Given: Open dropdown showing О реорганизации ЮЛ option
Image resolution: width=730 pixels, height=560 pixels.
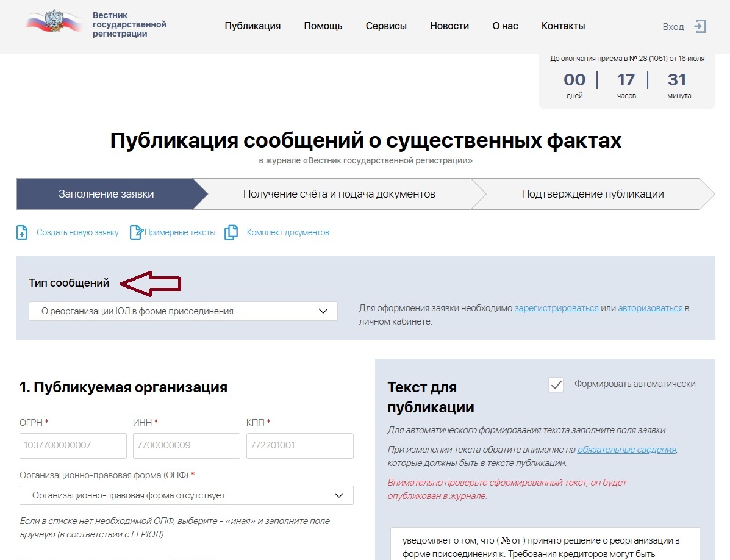Looking at the screenshot, I should point(182,311).
